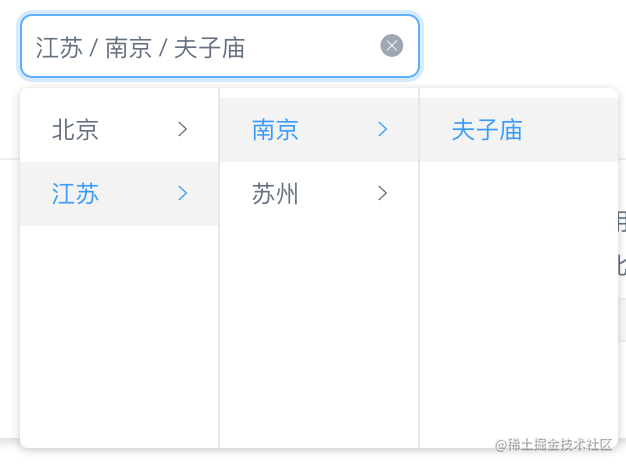Click the blue chevron next to 南京

(x=382, y=129)
